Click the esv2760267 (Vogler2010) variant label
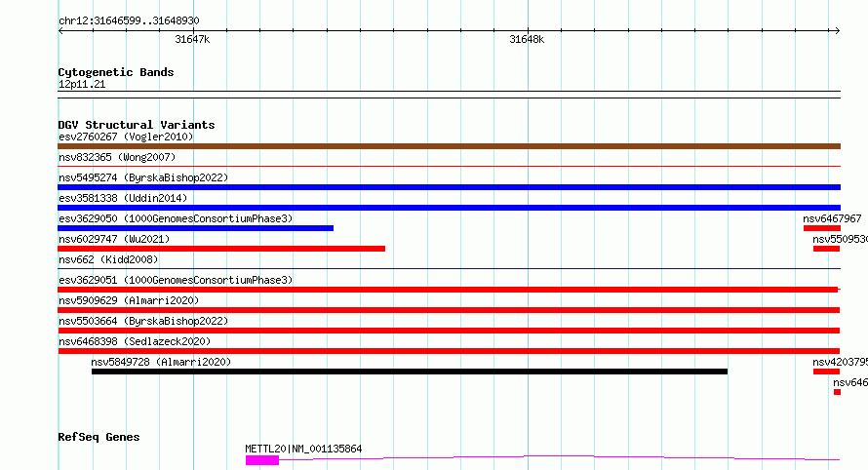Image resolution: width=868 pixels, height=470 pixels. [x=126, y=137]
